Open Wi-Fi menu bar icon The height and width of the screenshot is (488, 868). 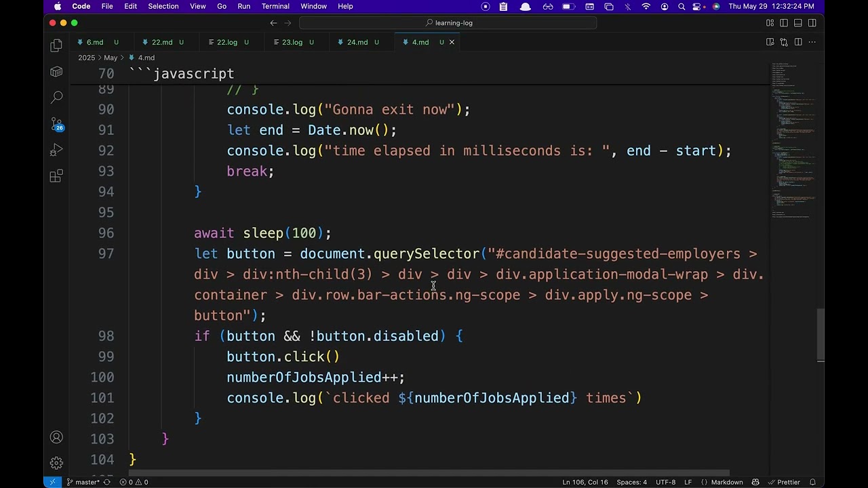(646, 6)
